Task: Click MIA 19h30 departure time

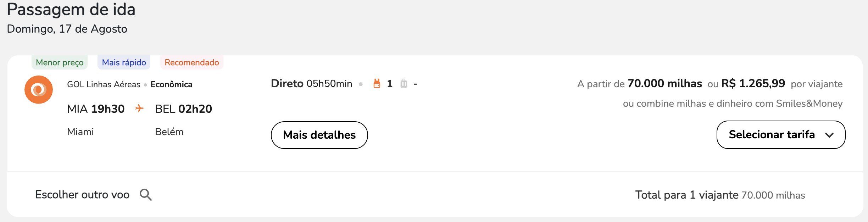Action: 96,109
